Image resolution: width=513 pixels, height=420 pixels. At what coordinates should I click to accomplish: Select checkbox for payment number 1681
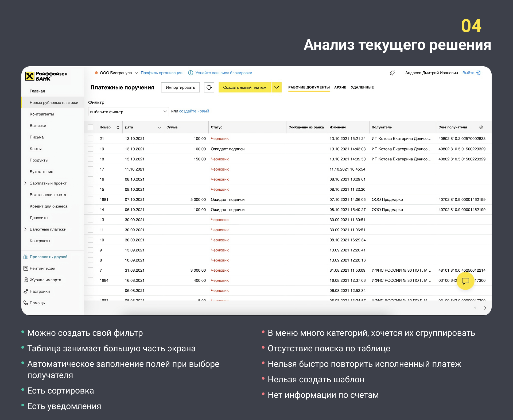pyautogui.click(x=91, y=199)
